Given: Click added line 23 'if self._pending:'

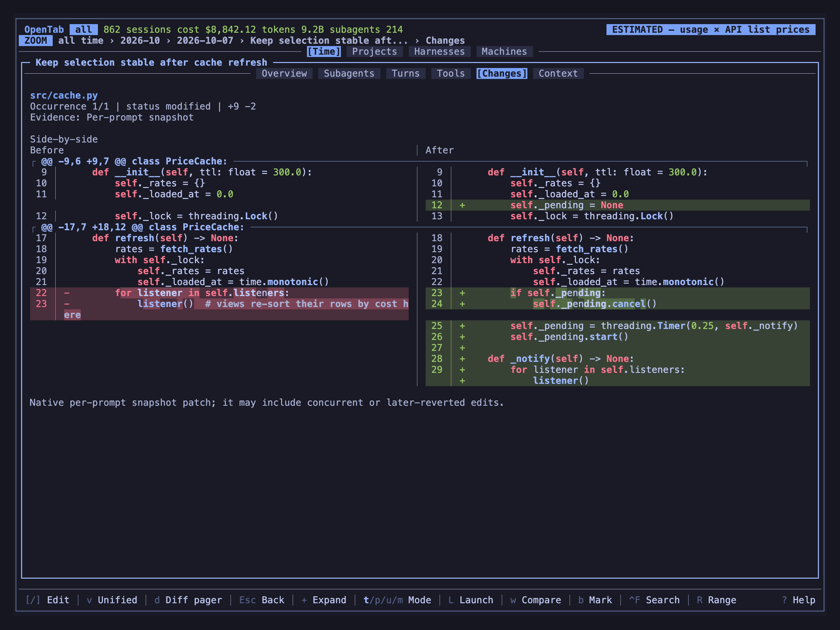Looking at the screenshot, I should (x=618, y=293).
